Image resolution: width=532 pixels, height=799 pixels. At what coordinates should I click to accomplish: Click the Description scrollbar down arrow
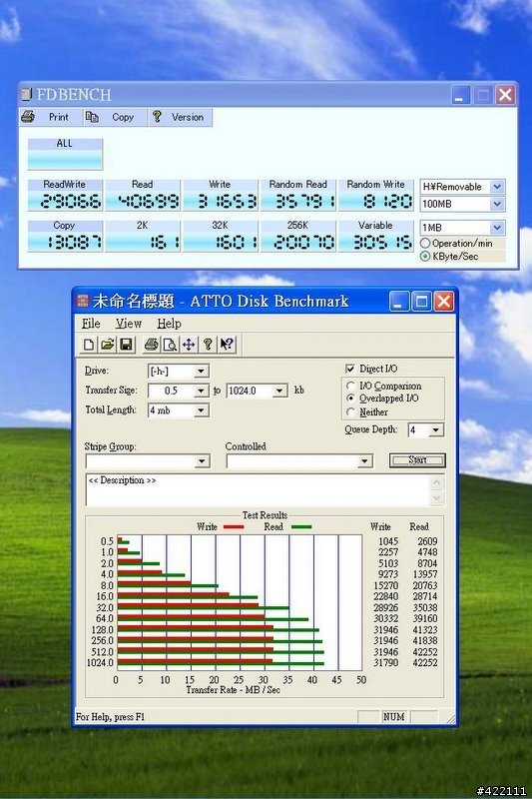coord(437,498)
